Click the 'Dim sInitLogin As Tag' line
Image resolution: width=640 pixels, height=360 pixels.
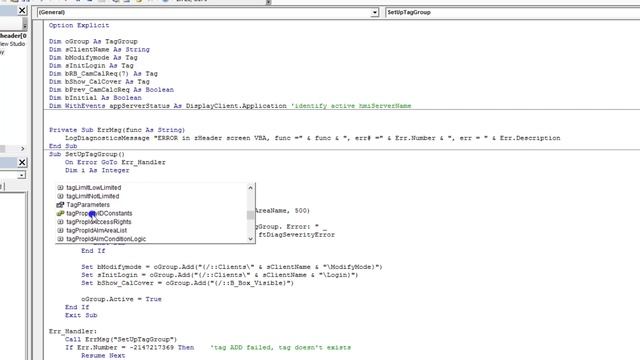click(x=91, y=66)
